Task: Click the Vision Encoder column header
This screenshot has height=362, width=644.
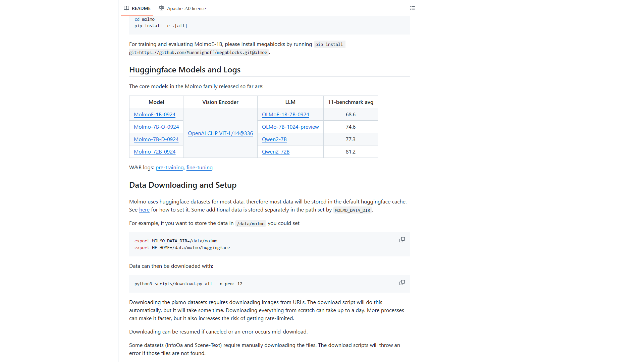Action: (x=220, y=102)
